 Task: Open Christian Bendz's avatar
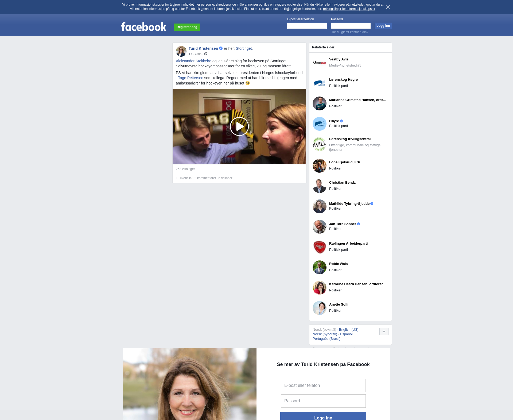(x=320, y=186)
